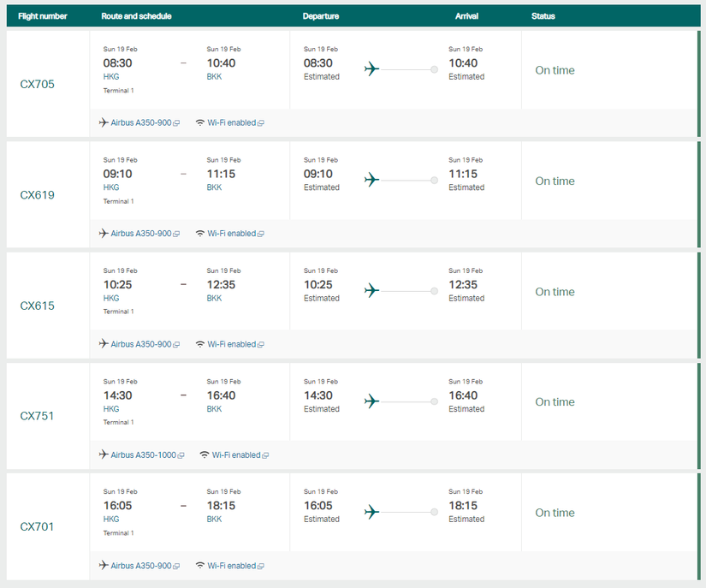Click the aircraft icon in CX701 row
This screenshot has height=588, width=706.
pos(104,565)
